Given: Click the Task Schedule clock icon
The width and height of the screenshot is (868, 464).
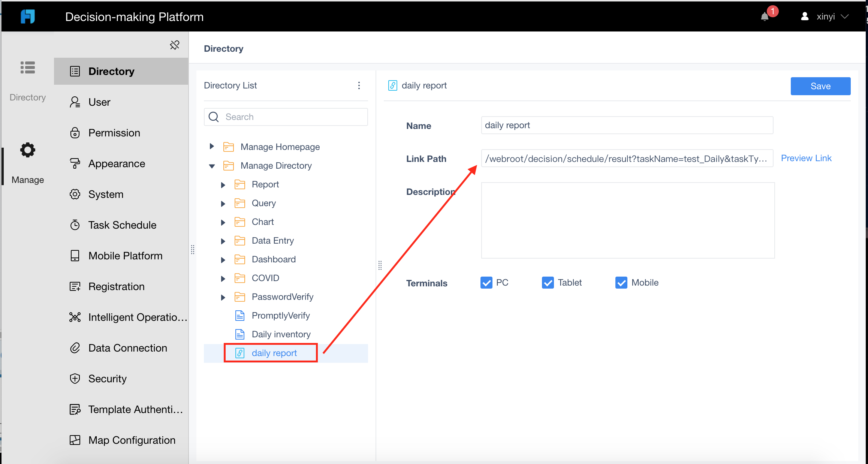Looking at the screenshot, I should [75, 225].
